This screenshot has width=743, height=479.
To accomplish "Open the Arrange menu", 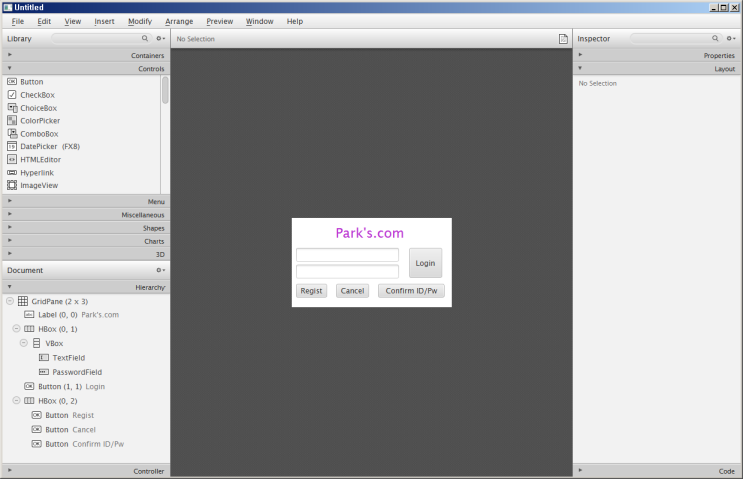I will (179, 21).
